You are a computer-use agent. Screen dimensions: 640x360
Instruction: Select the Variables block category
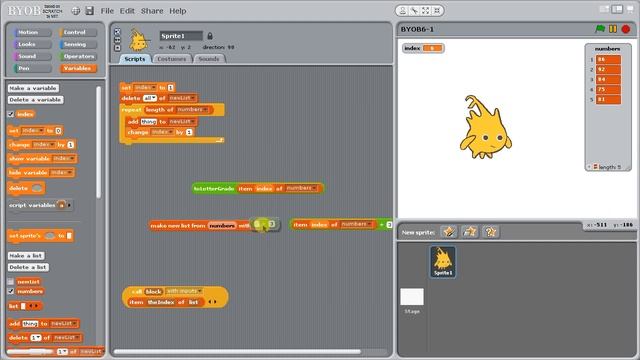[78, 68]
